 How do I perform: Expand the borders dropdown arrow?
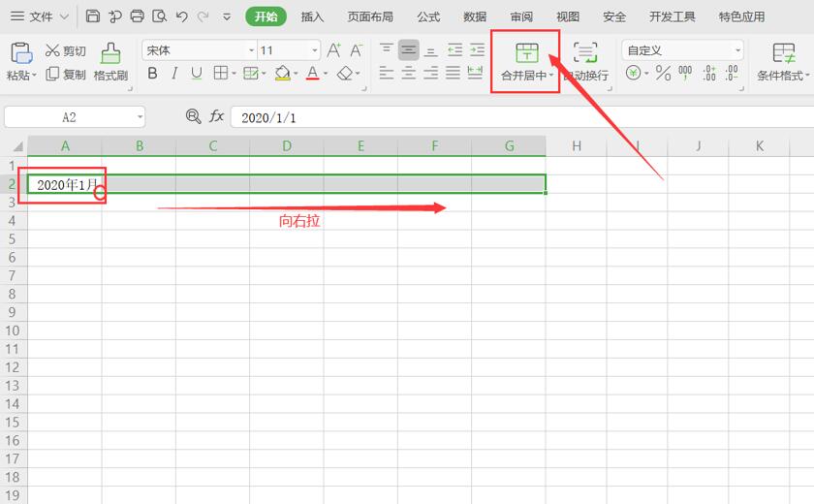[x=234, y=74]
